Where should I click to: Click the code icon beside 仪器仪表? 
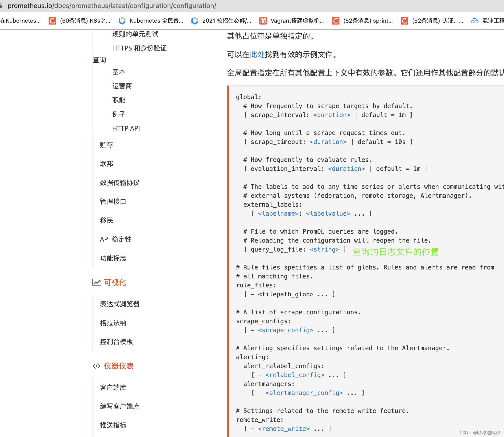96,366
